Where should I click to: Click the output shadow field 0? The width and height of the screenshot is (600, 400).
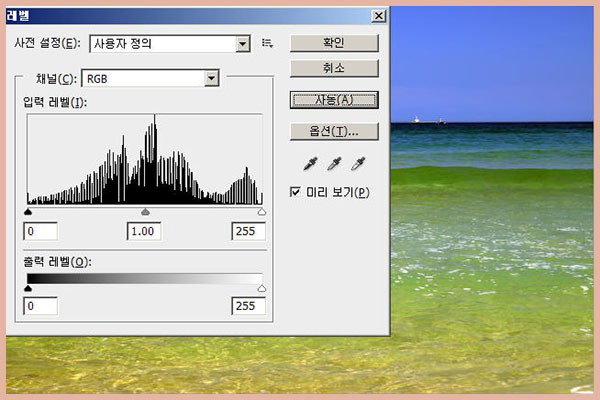tap(41, 306)
